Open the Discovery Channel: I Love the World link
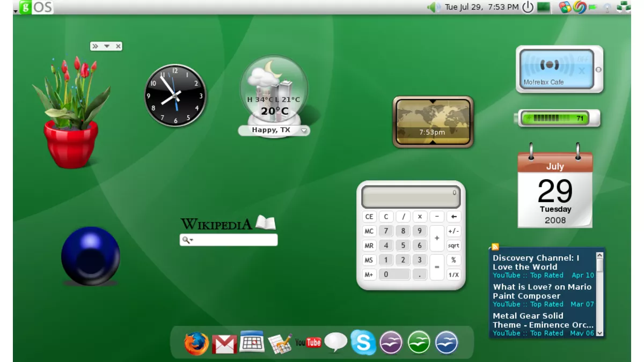The height and width of the screenshot is (362, 644). 536,262
